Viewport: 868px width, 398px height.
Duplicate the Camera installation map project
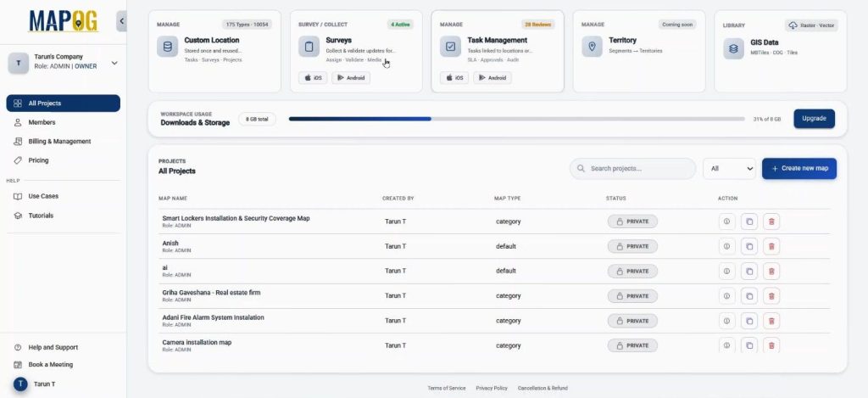tap(749, 345)
